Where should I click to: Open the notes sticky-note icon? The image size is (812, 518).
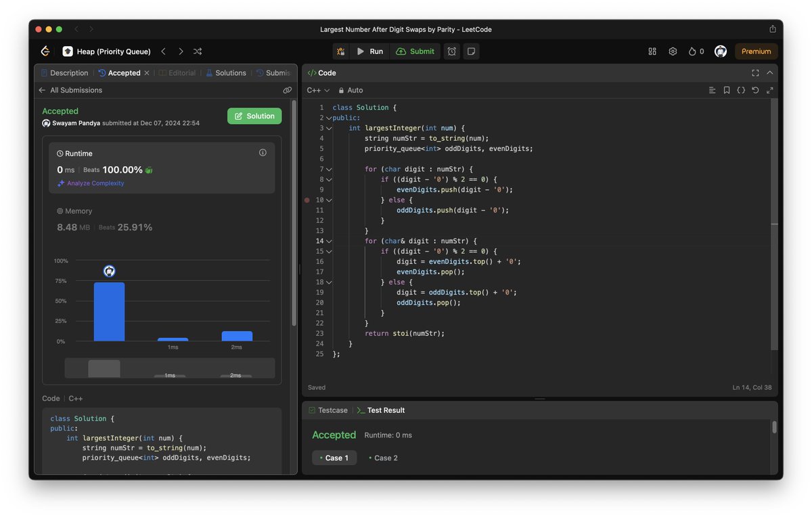471,51
